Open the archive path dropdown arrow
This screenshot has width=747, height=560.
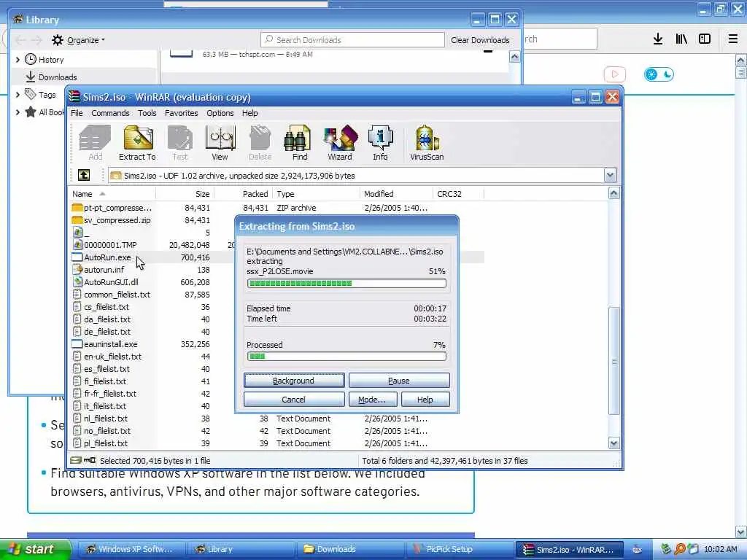coord(611,175)
